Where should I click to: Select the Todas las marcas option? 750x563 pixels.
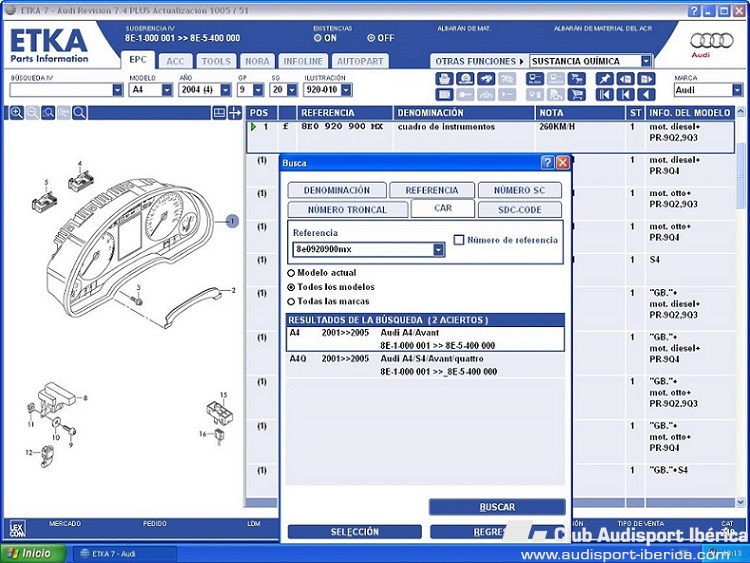coord(291,302)
